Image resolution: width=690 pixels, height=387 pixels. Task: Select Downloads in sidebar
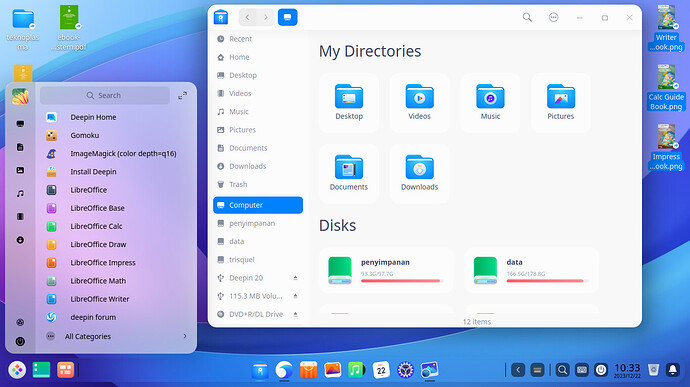pyautogui.click(x=258, y=166)
